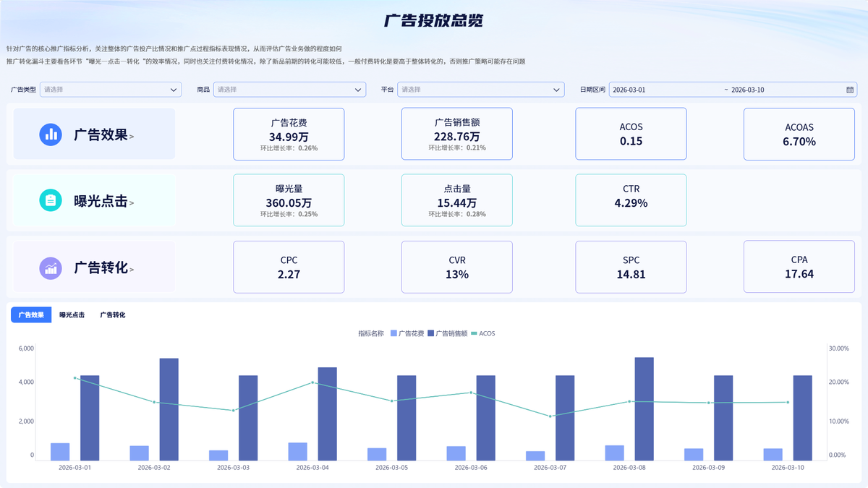The image size is (868, 488).
Task: Select the 广告效果 chart tab
Action: pyautogui.click(x=31, y=315)
